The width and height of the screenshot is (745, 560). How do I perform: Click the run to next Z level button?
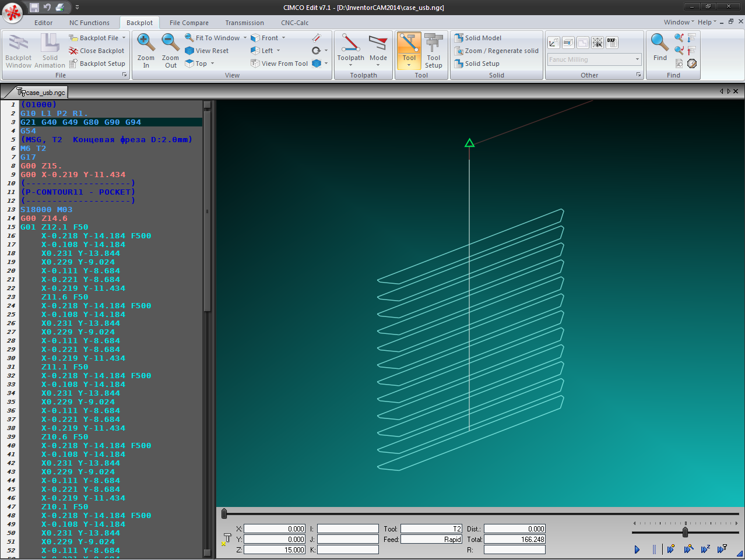(x=706, y=549)
